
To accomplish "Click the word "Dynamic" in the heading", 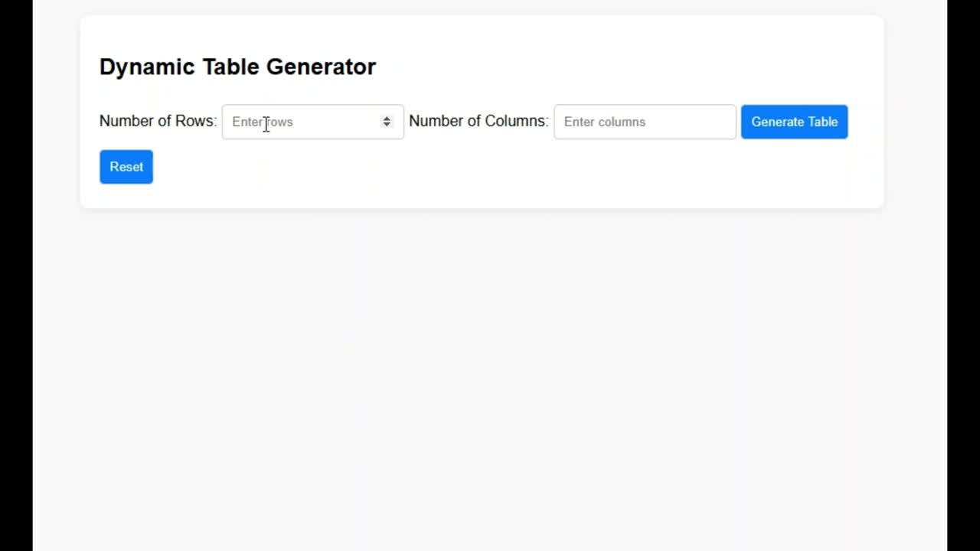I will [148, 67].
